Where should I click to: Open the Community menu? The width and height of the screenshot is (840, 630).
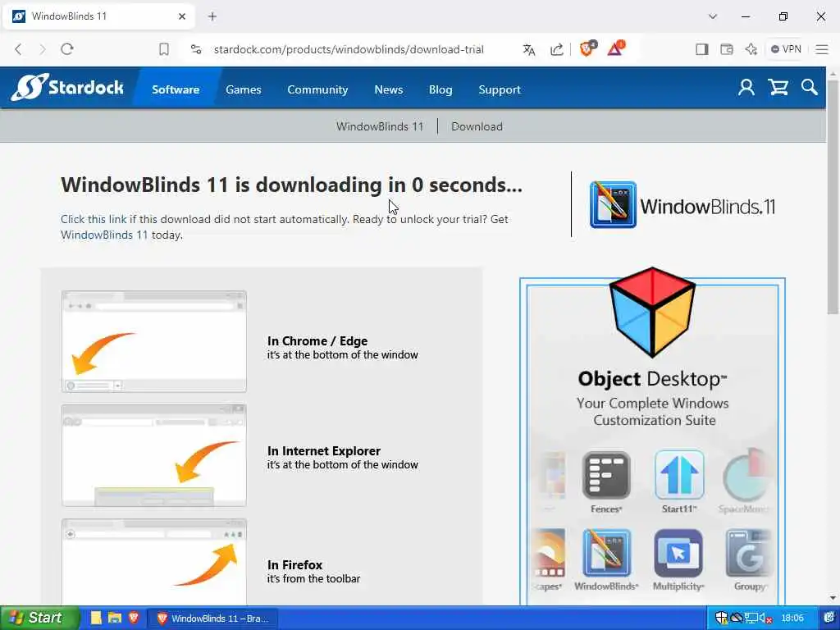pyautogui.click(x=317, y=89)
